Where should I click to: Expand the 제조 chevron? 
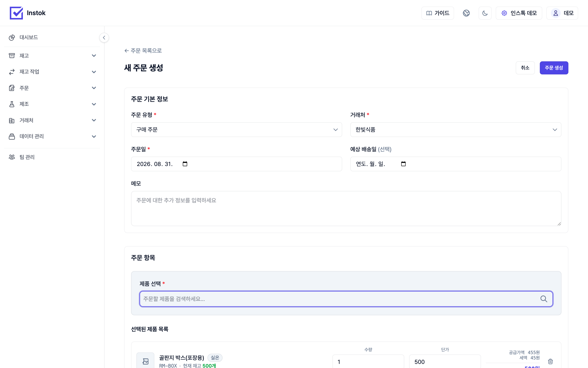coord(94,104)
